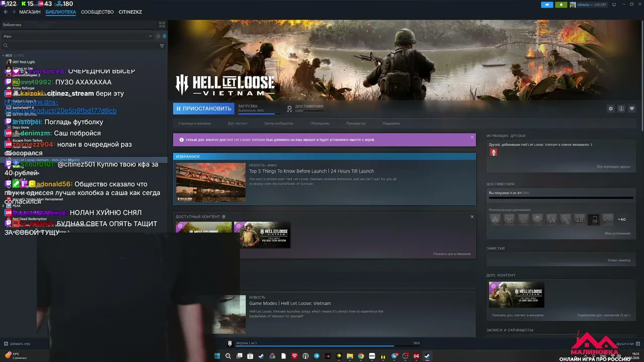Select 007 First Light in library

[24, 62]
